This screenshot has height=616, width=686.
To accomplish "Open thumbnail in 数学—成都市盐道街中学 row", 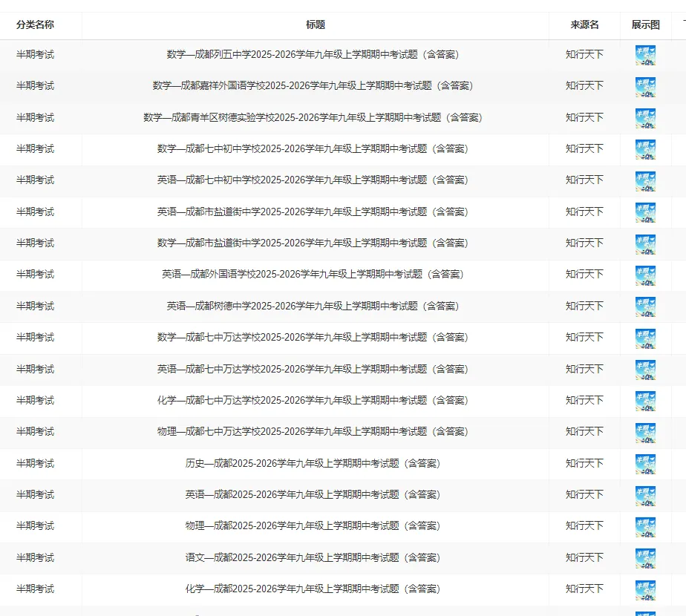I will click(x=645, y=244).
